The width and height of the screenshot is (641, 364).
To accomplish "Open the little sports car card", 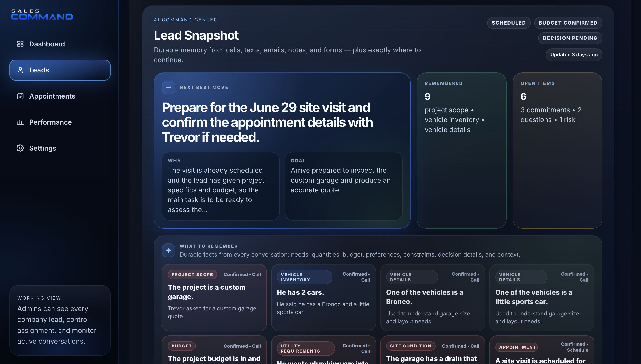I will click(x=542, y=297).
